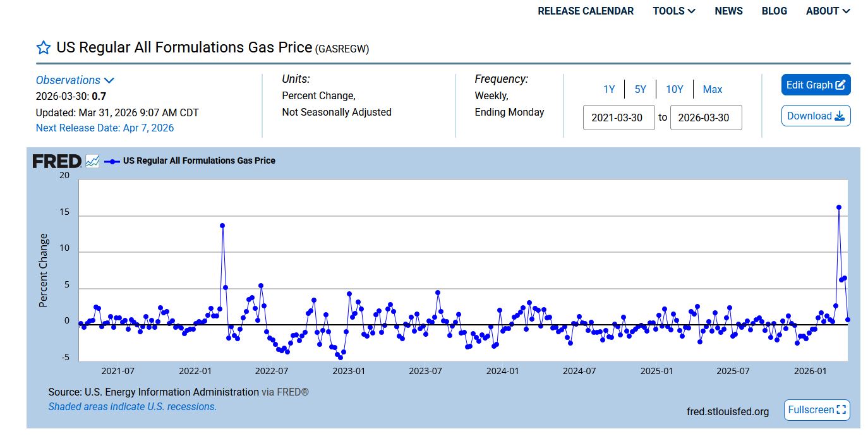The width and height of the screenshot is (868, 436).
Task: Open the Next Release Date link
Action: [105, 128]
